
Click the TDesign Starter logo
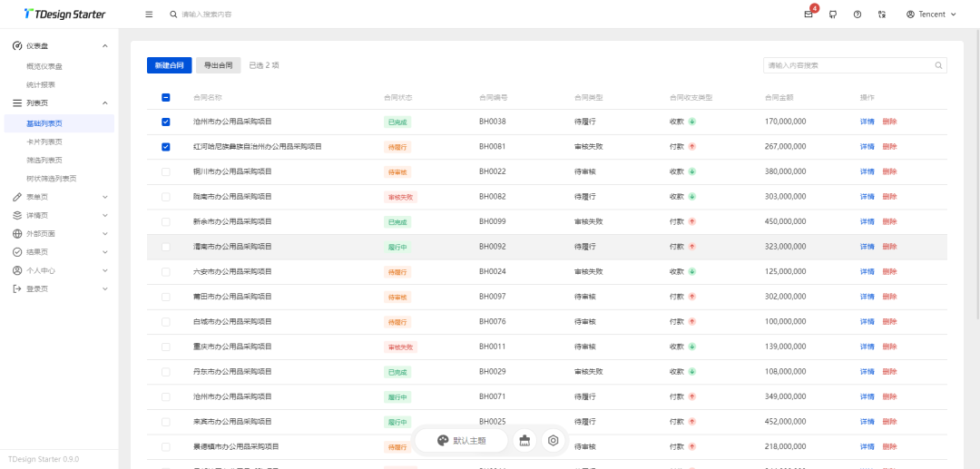click(64, 15)
